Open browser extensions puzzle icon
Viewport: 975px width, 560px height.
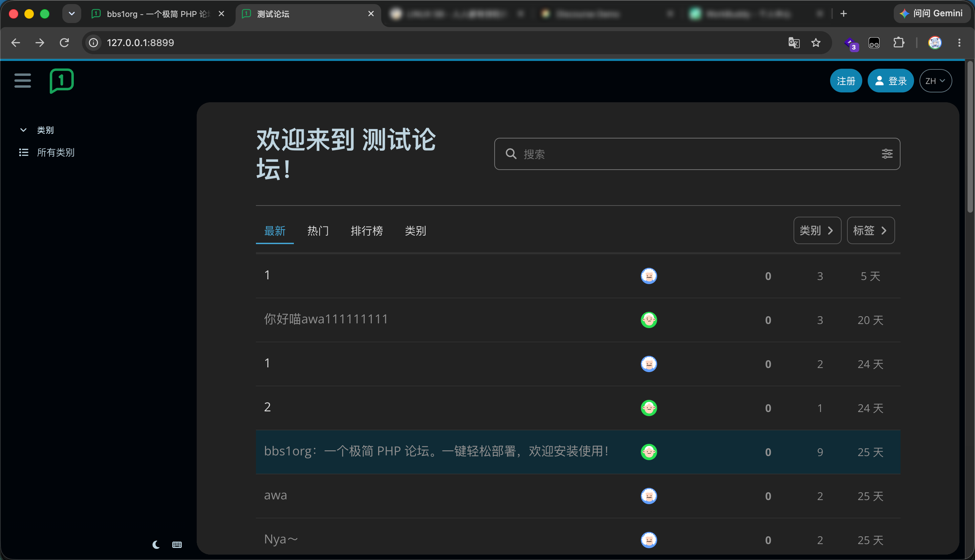click(x=898, y=43)
